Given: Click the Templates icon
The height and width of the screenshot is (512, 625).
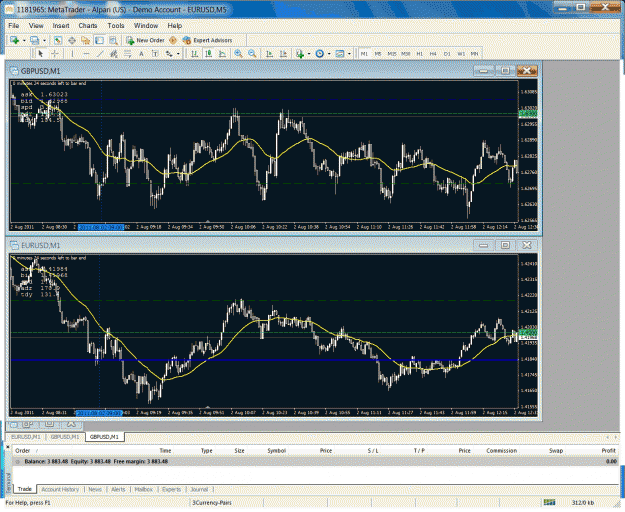Looking at the screenshot, I should (x=340, y=54).
